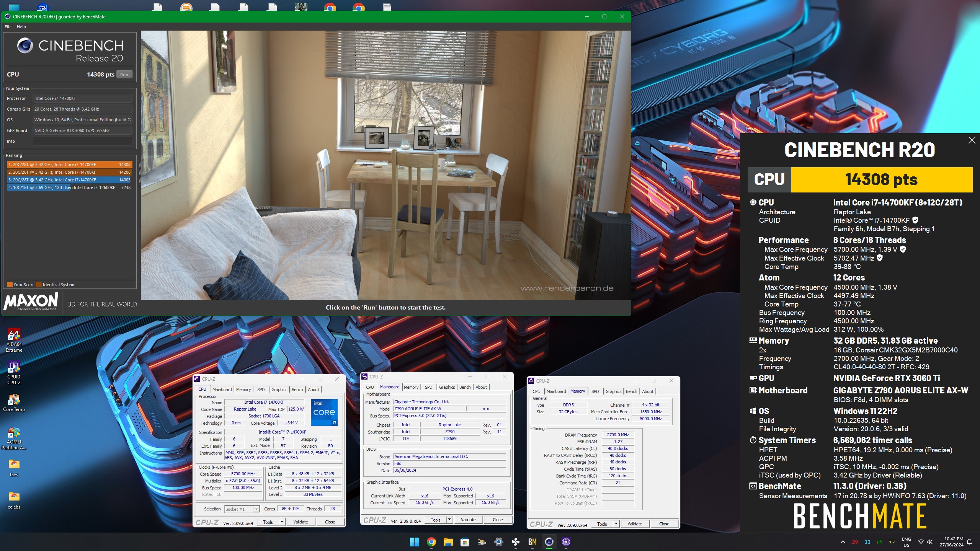Open Tools dropdown arrow in CPU-Z Memory window

[x=616, y=524]
